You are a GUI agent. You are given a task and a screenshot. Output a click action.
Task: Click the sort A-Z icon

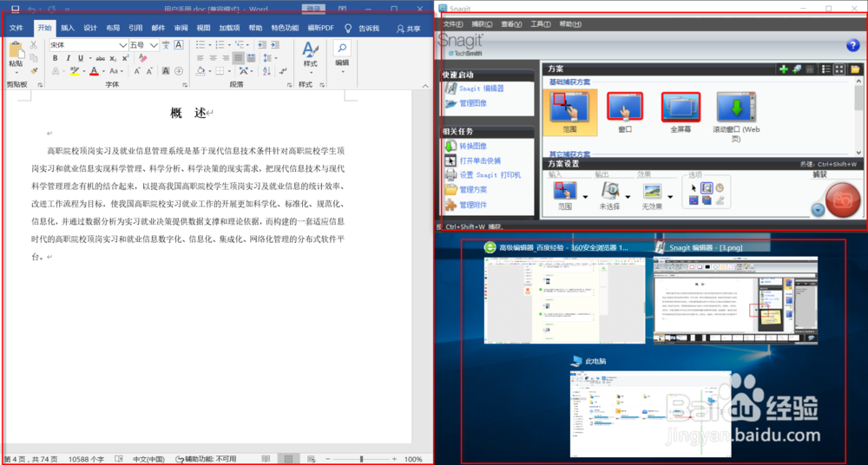tap(266, 71)
